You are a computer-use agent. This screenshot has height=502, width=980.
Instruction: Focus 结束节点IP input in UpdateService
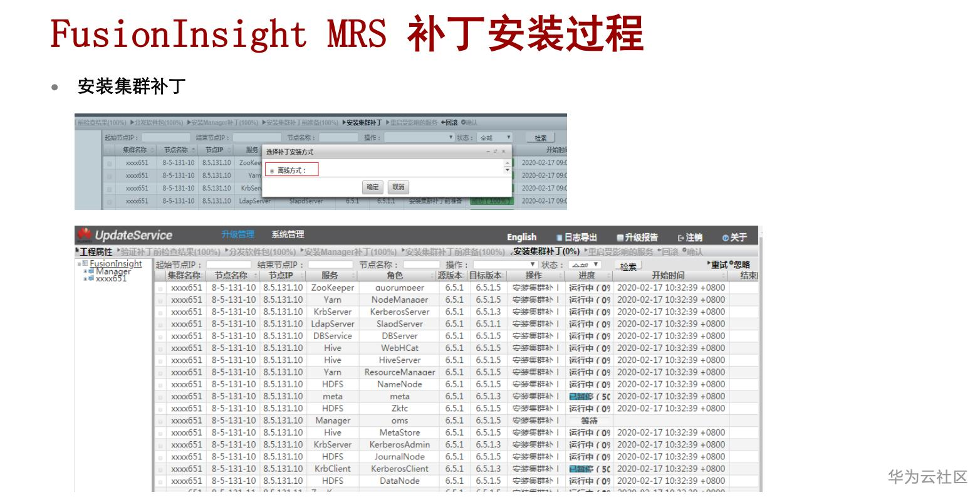pyautogui.click(x=330, y=265)
